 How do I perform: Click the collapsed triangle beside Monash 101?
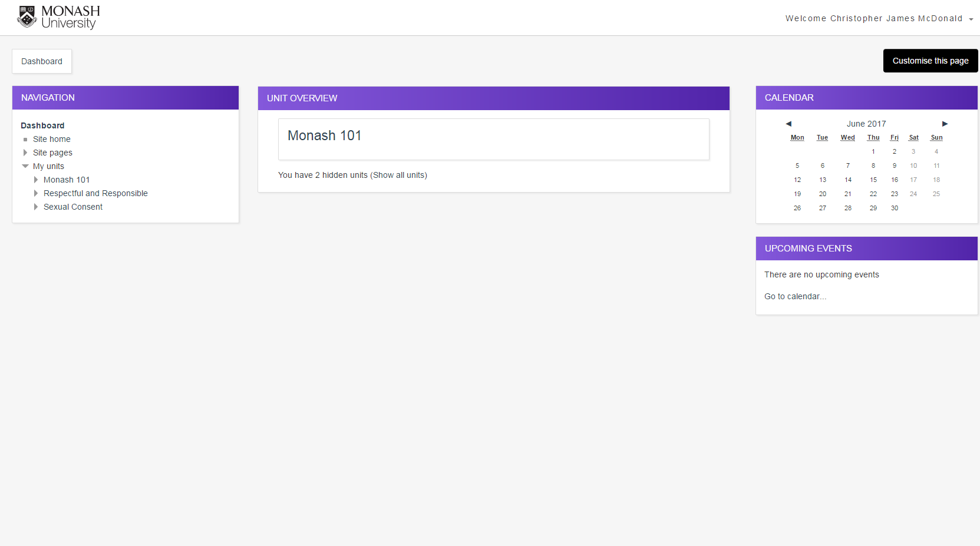[x=36, y=180]
